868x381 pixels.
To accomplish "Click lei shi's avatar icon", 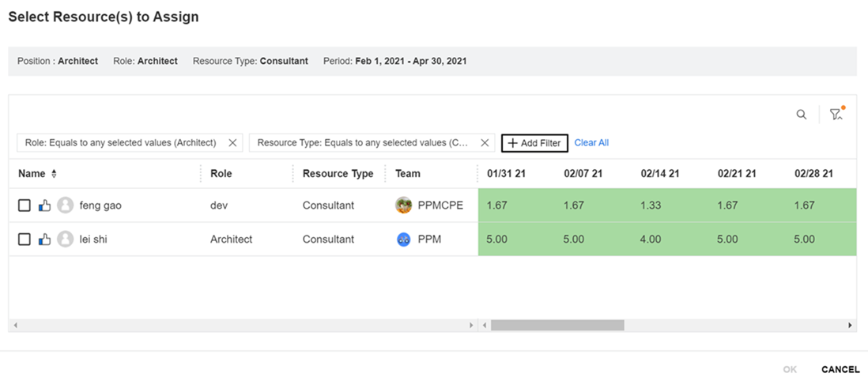I will coord(66,240).
